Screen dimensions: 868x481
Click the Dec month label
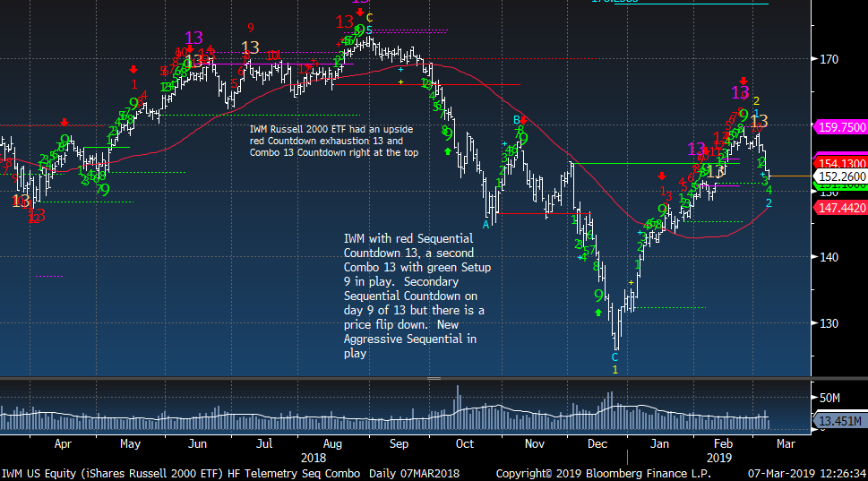pyautogui.click(x=597, y=444)
